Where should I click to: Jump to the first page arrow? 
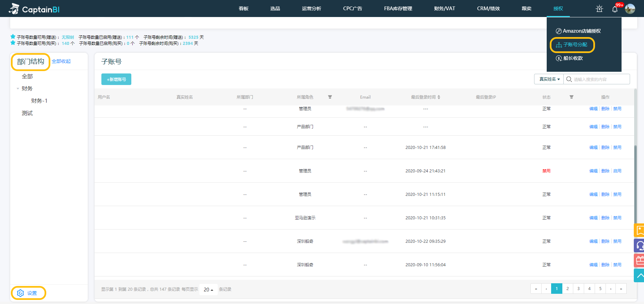[x=536, y=289]
